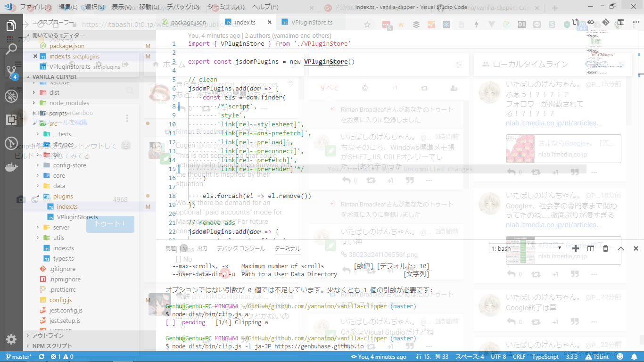Click the sync changes icon in status bar
644x362 pixels.
(x=41, y=357)
